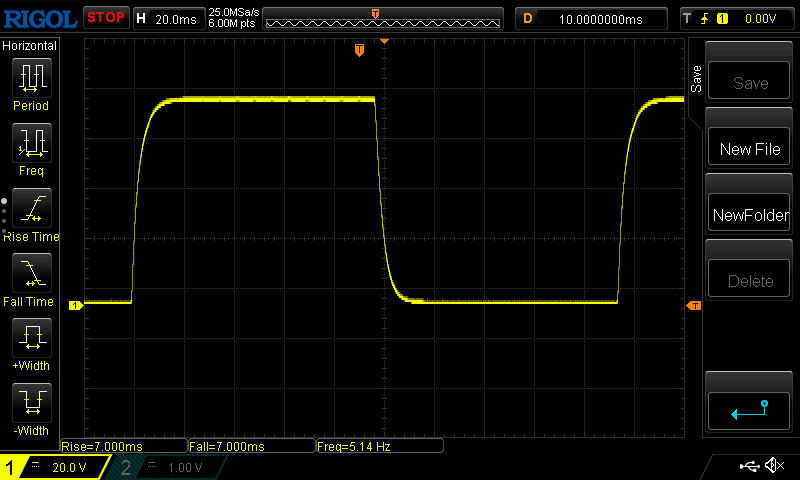Viewport: 800px width, 480px height.
Task: Select the Freq measurement icon
Action: tap(32, 143)
